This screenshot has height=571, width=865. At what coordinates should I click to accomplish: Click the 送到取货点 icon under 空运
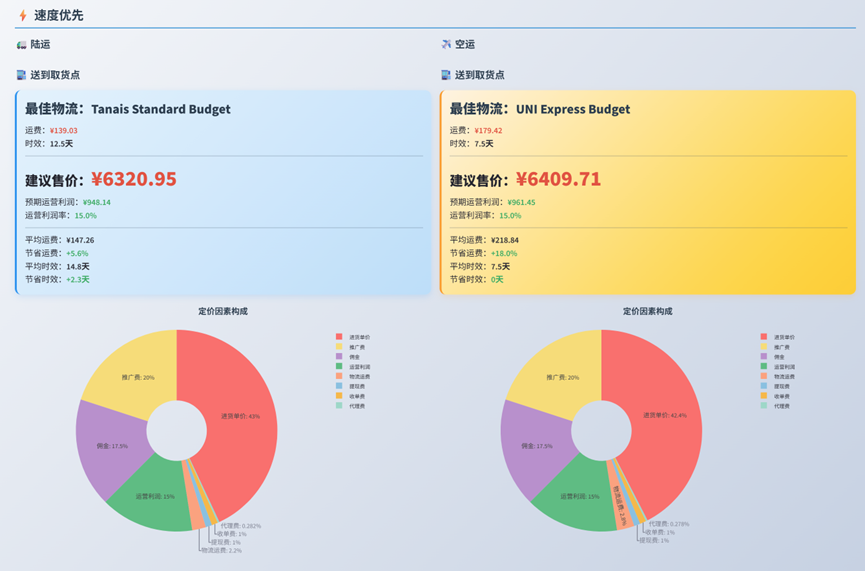click(x=446, y=75)
